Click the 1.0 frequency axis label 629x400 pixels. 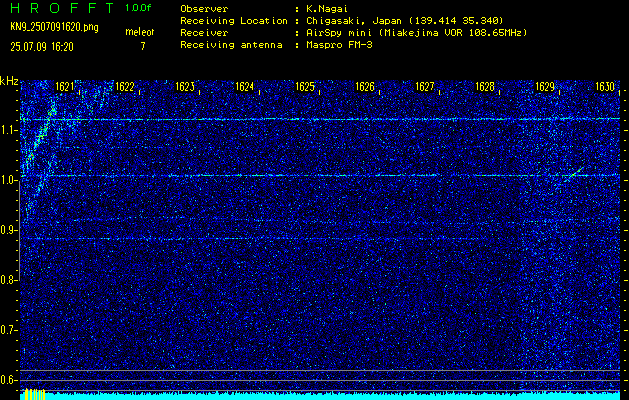[x=7, y=181]
